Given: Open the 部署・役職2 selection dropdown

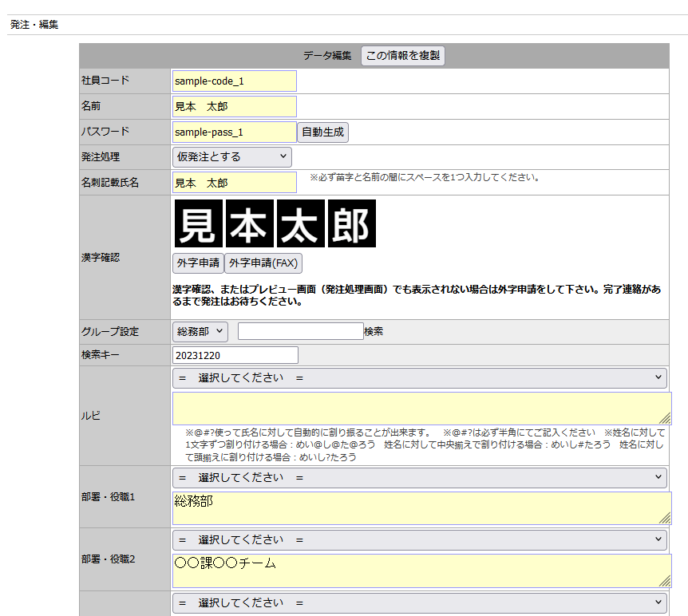Looking at the screenshot, I should 420,540.
